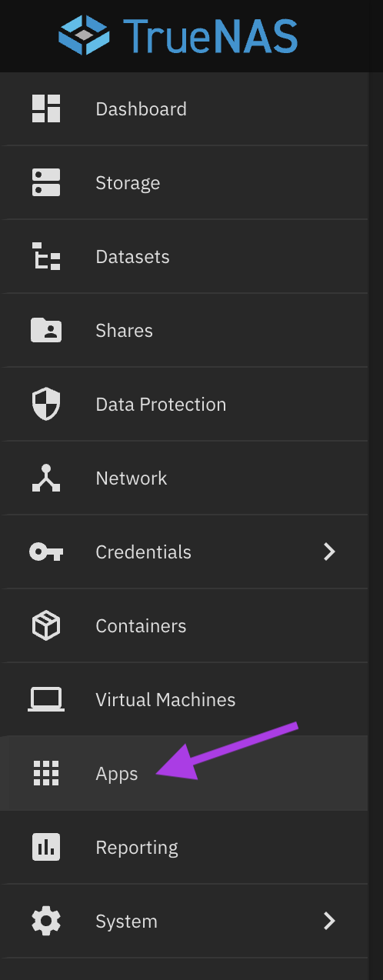383x980 pixels.
Task: Click the Network topology icon
Action: pos(46,478)
